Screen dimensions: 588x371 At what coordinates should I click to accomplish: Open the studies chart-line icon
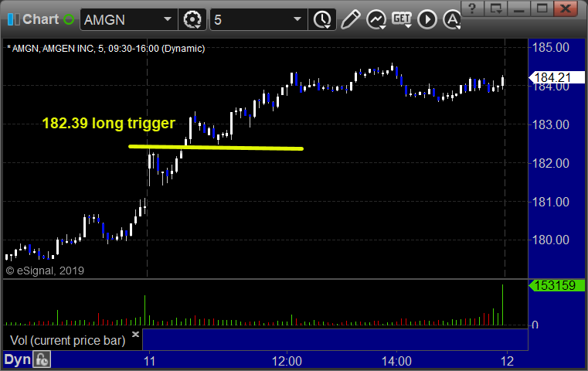[x=376, y=20]
